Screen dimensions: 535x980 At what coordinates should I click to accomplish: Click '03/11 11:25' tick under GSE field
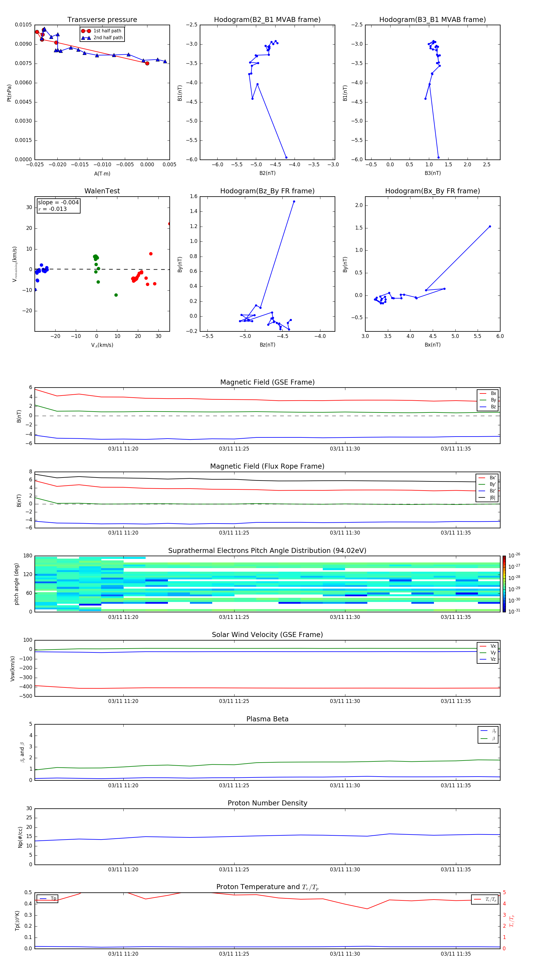[x=234, y=449]
